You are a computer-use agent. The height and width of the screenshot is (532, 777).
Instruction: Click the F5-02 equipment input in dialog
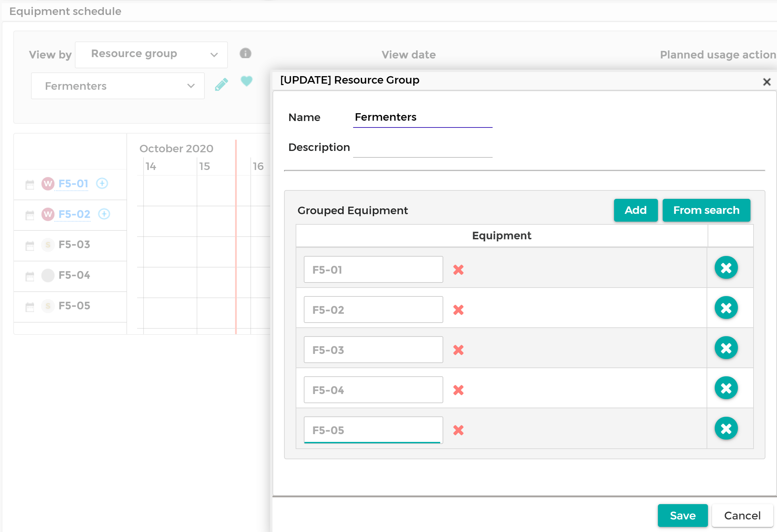(x=373, y=309)
